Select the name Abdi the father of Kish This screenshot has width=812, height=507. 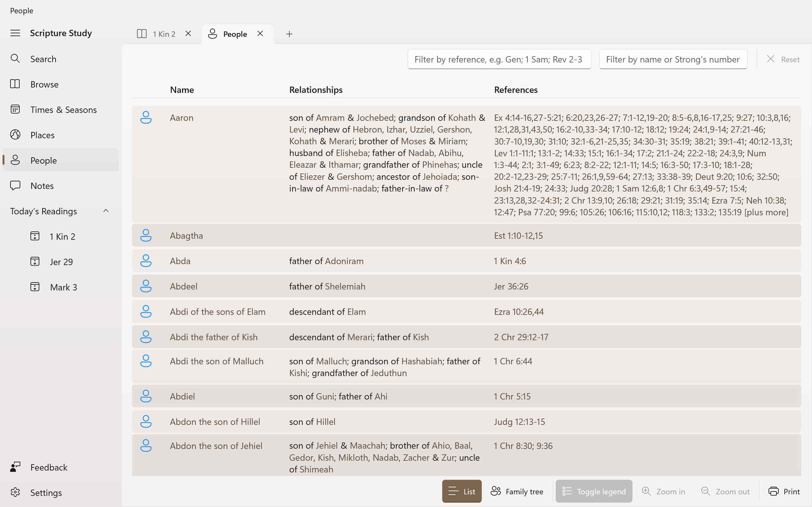click(x=214, y=337)
